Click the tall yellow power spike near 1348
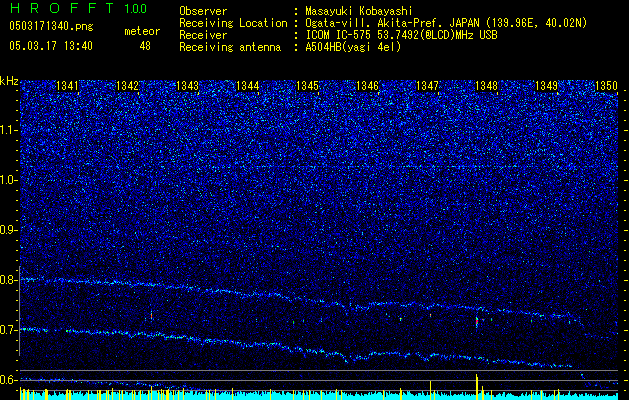 point(477,385)
